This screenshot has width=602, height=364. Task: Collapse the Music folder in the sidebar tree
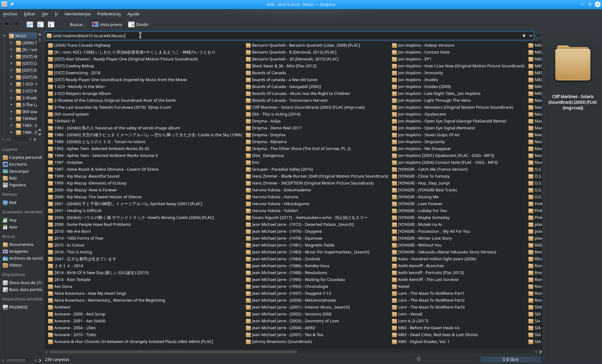[x=5, y=36]
